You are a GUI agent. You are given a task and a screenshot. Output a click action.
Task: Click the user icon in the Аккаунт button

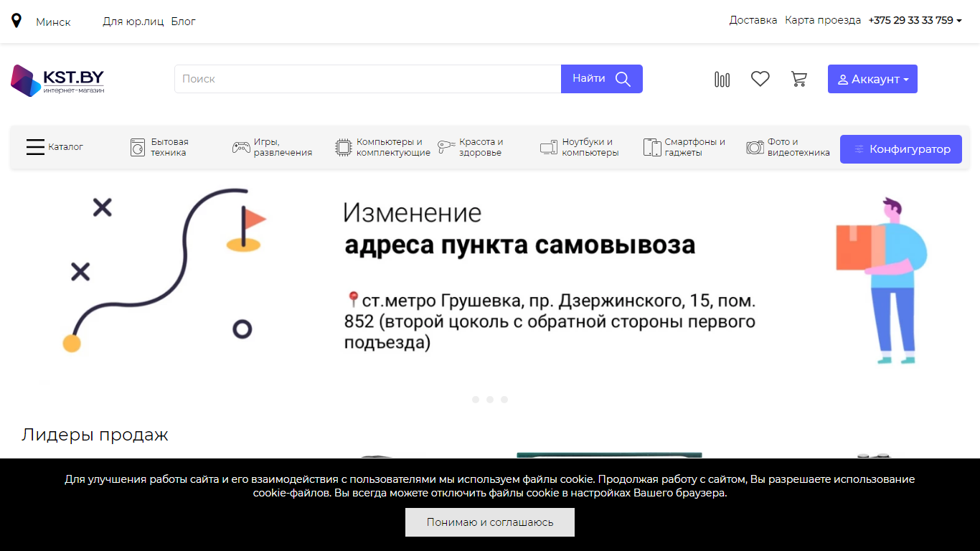pyautogui.click(x=843, y=80)
